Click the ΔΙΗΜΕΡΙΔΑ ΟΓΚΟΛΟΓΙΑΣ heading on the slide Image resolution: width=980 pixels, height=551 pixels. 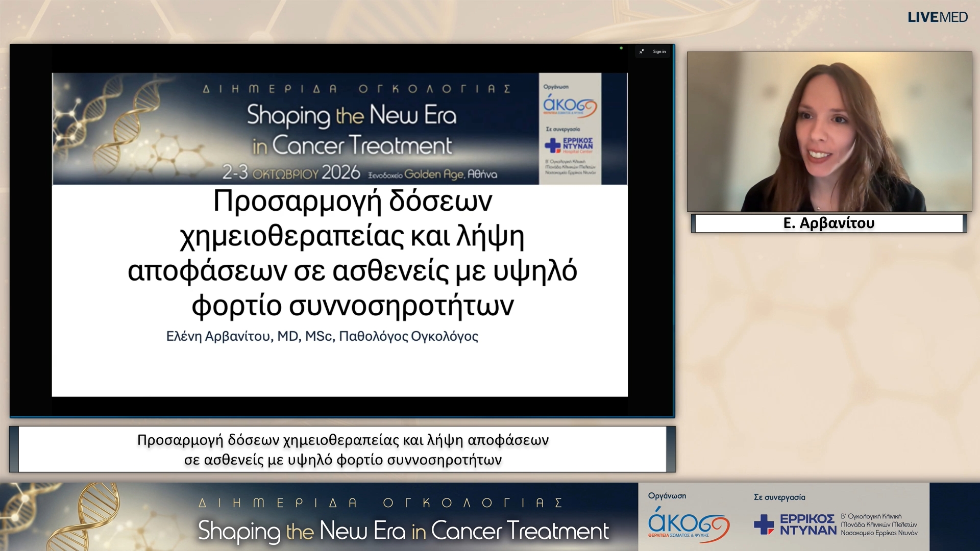click(357, 89)
